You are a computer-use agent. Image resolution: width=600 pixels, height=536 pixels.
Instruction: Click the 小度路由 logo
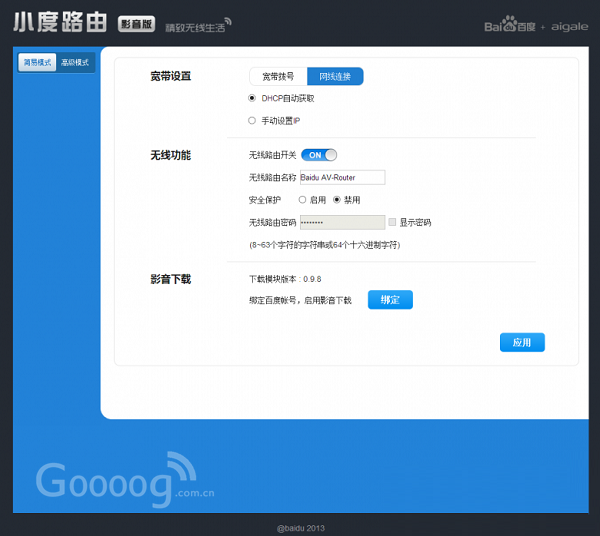click(x=62, y=23)
